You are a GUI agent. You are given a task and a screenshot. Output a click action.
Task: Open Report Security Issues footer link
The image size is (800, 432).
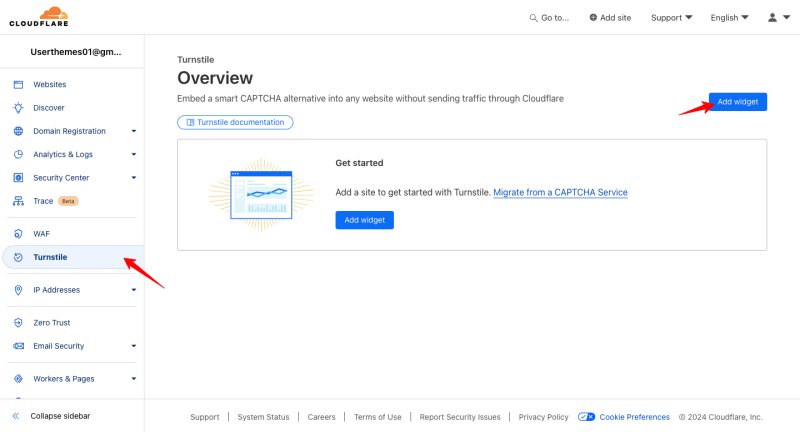pos(460,417)
